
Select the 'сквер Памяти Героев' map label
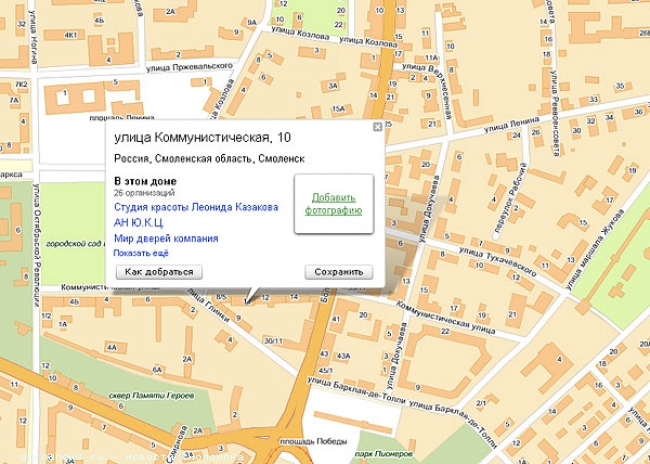tap(145, 396)
